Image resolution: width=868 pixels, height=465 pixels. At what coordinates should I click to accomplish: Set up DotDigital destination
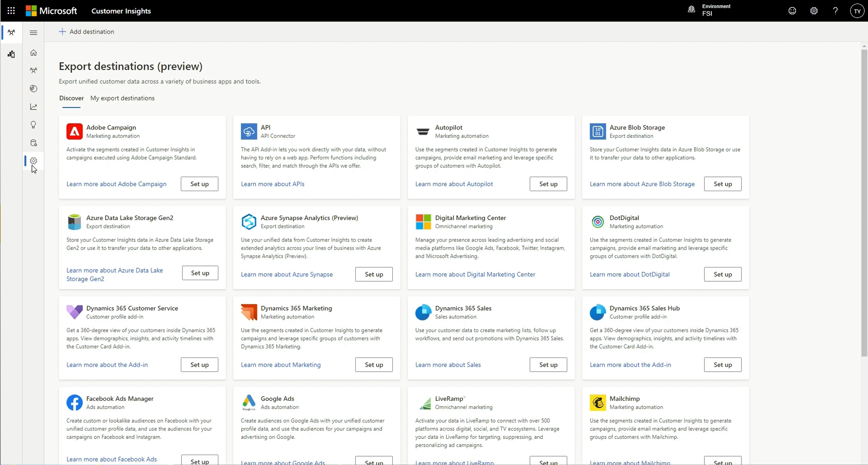click(x=723, y=274)
